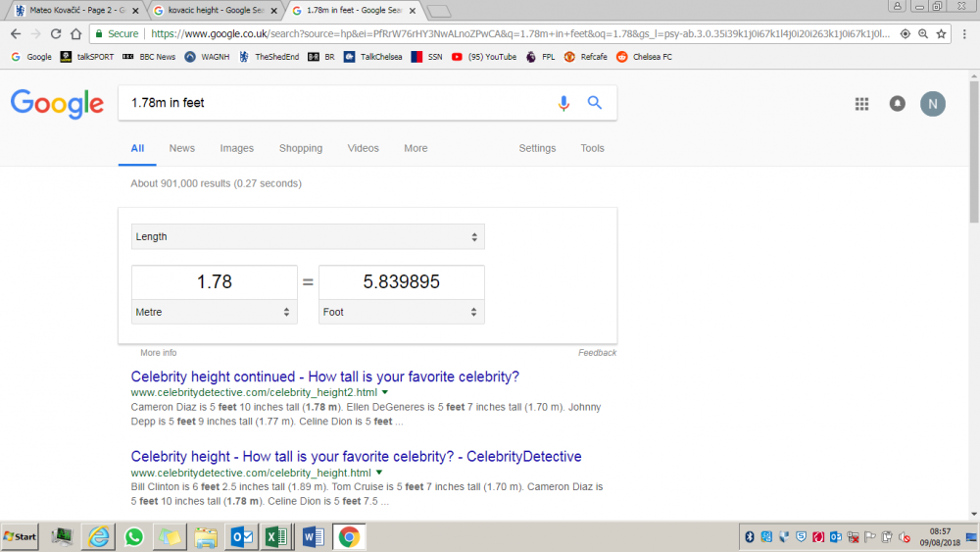Click the address bar URL

[x=520, y=33]
